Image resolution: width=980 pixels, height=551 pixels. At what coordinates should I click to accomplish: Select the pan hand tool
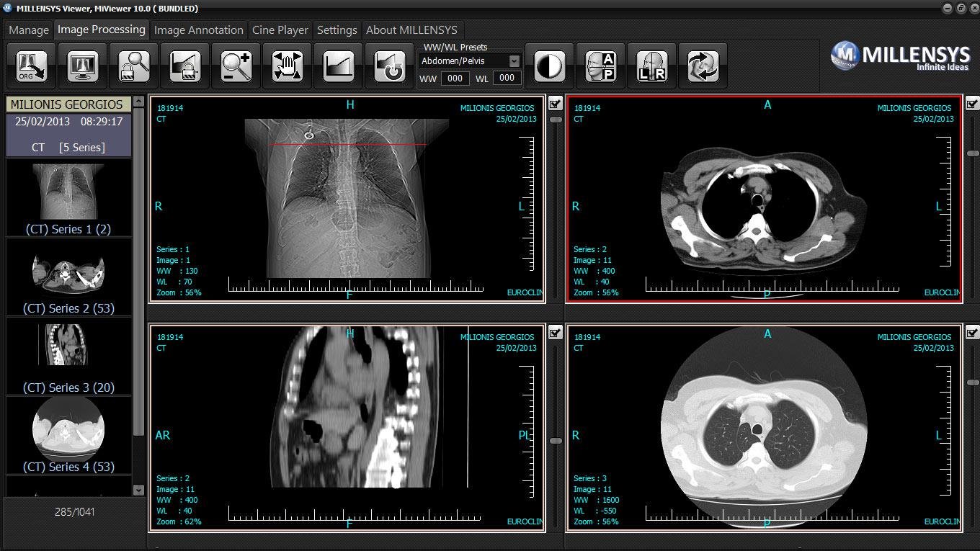click(x=288, y=66)
